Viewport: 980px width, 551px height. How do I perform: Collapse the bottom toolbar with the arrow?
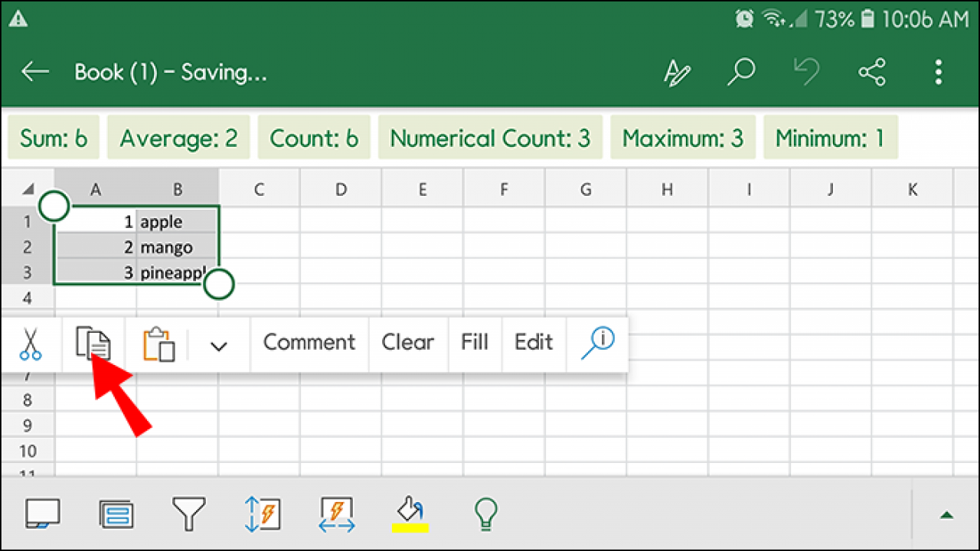click(947, 515)
